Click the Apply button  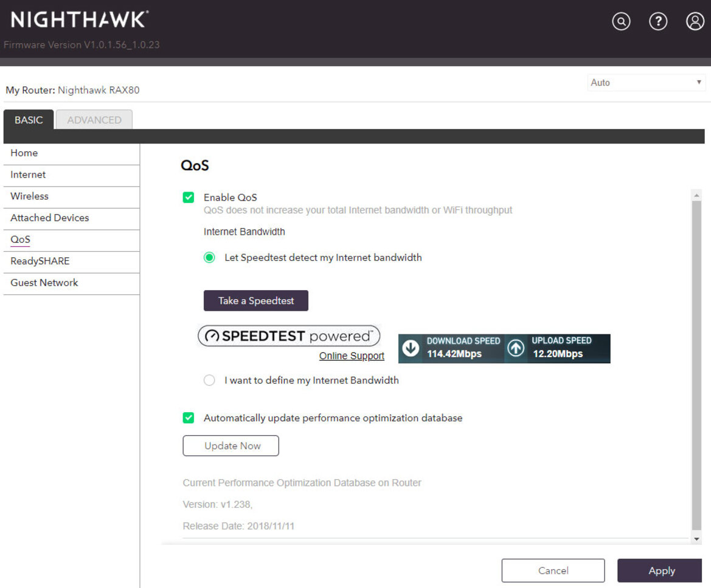[x=659, y=570]
